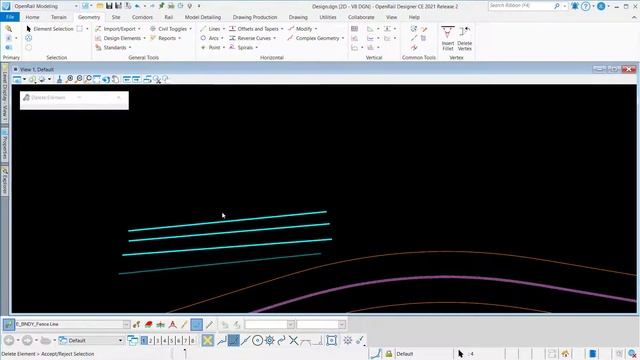
Task: Click the search magnifier in Search Ribbon
Action: pos(557,6)
